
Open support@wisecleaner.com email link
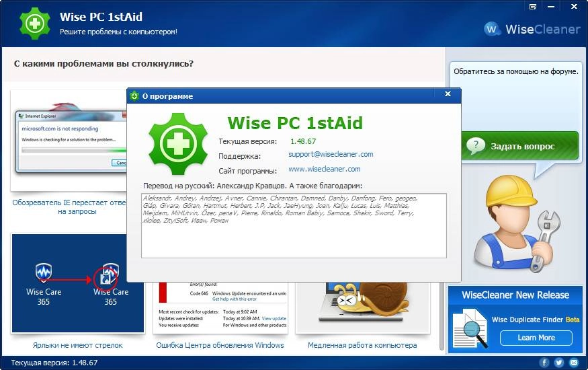[x=331, y=154]
